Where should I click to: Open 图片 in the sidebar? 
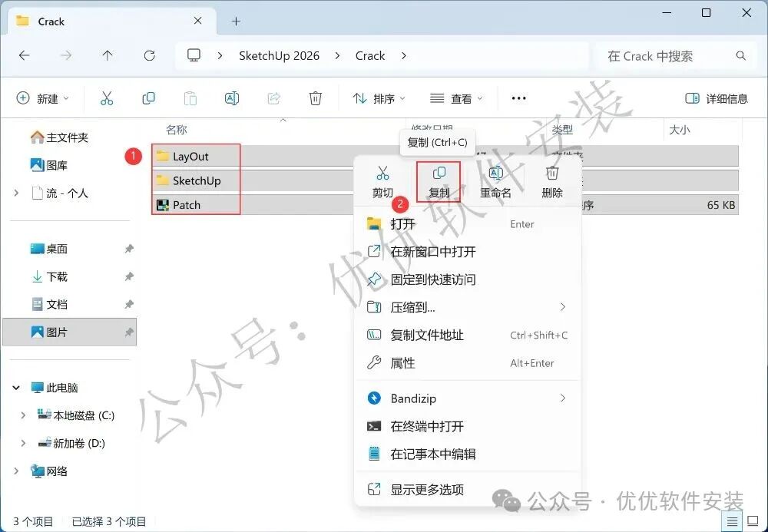[69, 332]
